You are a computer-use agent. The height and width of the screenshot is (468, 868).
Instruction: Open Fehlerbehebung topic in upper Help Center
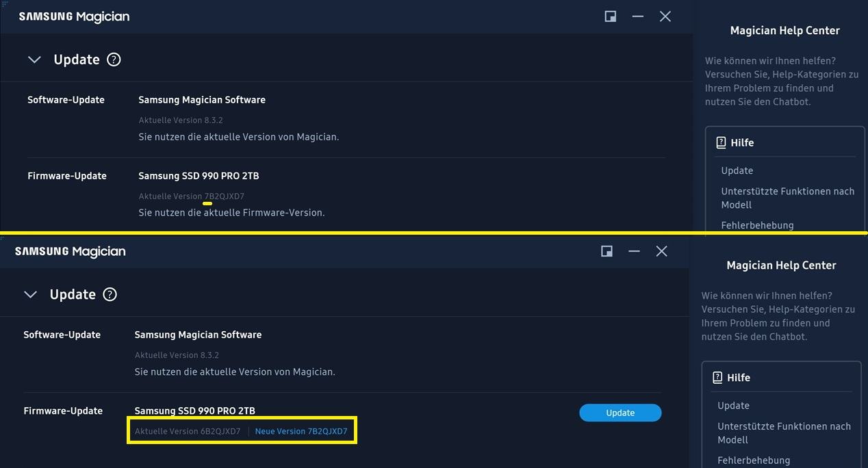click(757, 225)
